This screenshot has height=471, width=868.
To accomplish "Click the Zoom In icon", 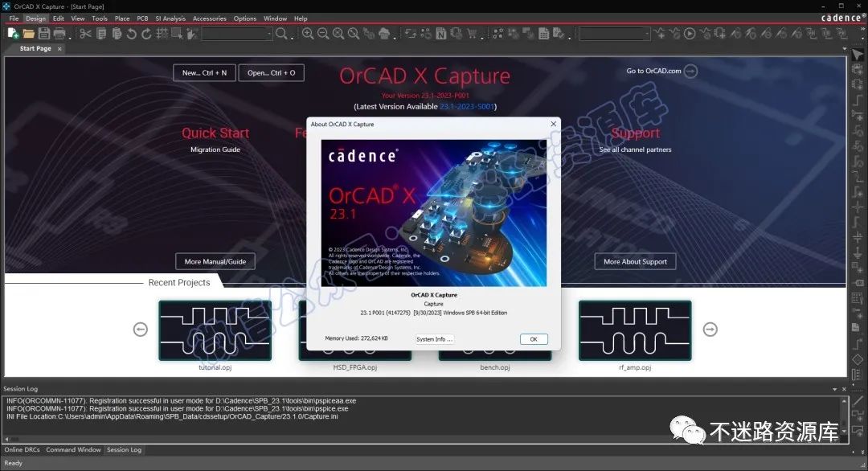I will click(x=307, y=34).
